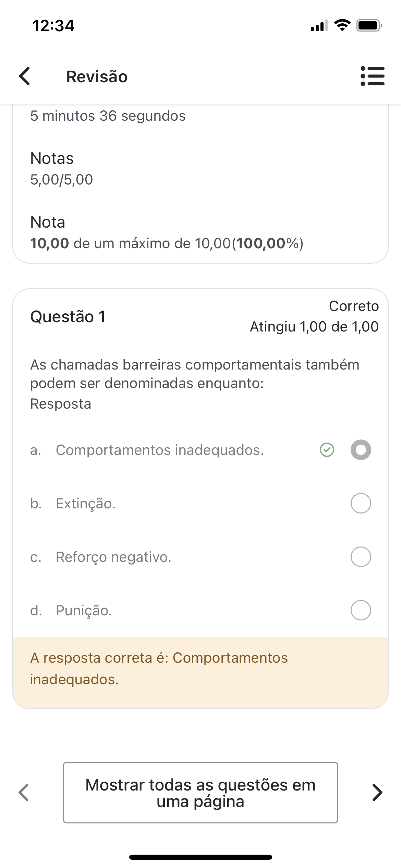Tap the battery status icon
Image resolution: width=401 pixels, height=868 pixels.
(369, 25)
